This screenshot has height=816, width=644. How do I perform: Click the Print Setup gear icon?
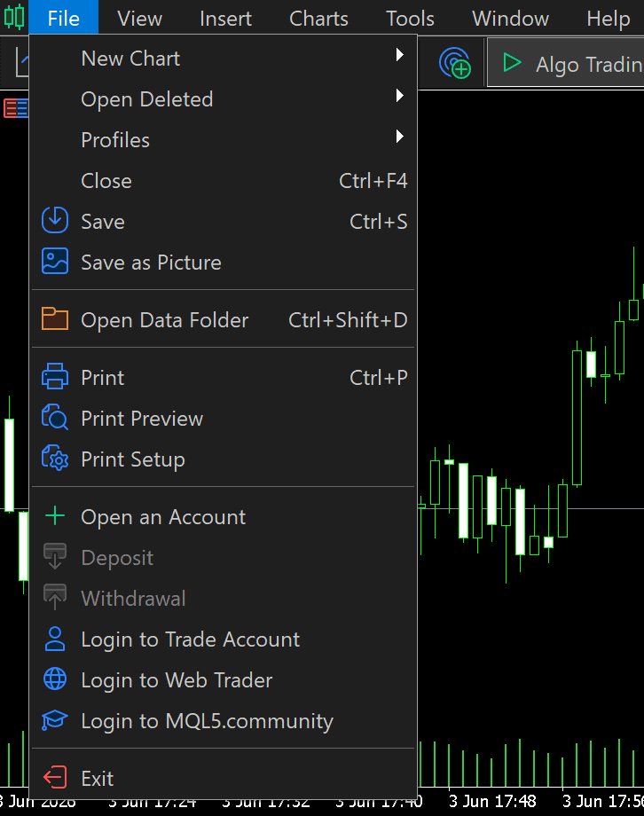point(55,458)
